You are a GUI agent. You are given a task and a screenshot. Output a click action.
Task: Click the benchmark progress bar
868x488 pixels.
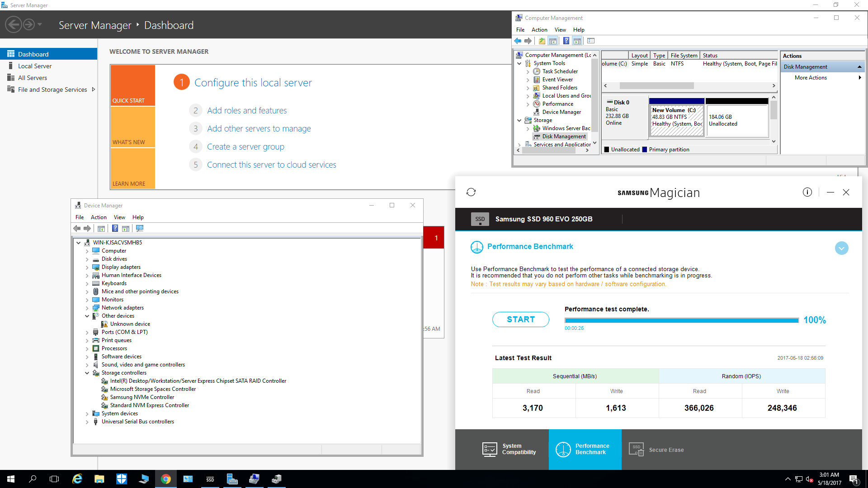(x=682, y=320)
